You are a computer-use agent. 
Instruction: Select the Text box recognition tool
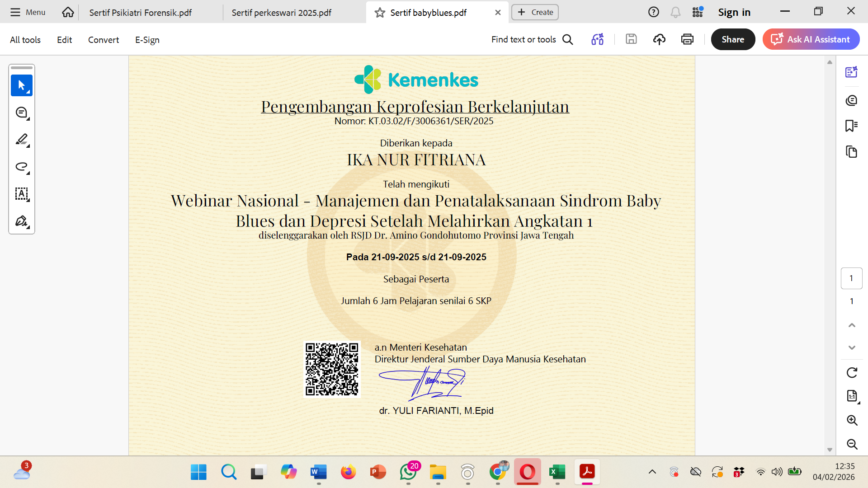point(21,194)
